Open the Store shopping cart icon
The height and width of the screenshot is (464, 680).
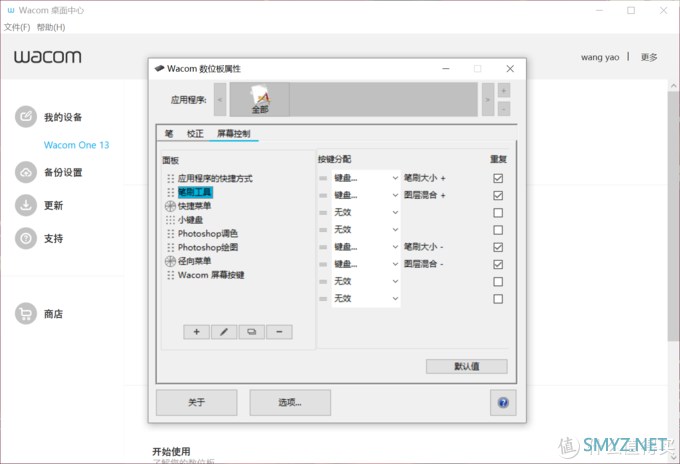(26, 314)
